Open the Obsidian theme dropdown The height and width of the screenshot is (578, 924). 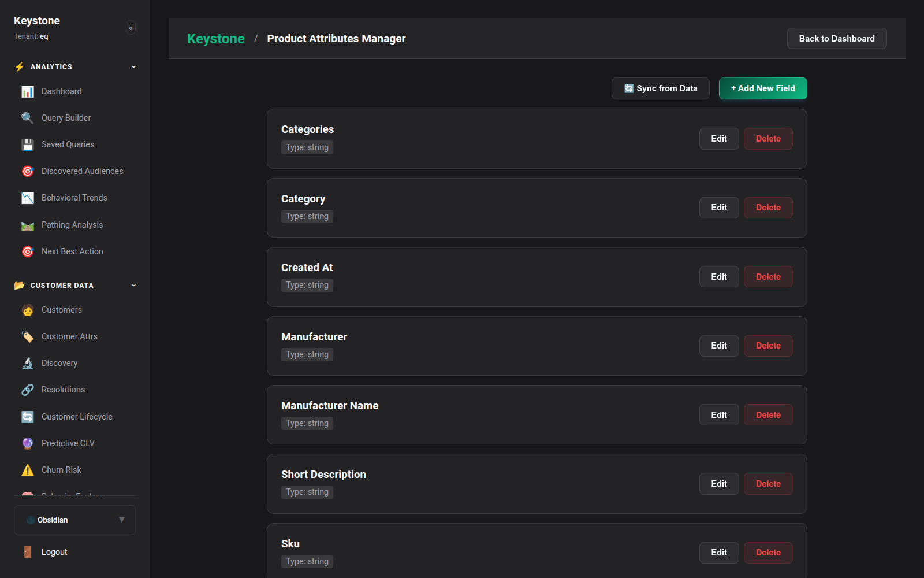pos(75,520)
